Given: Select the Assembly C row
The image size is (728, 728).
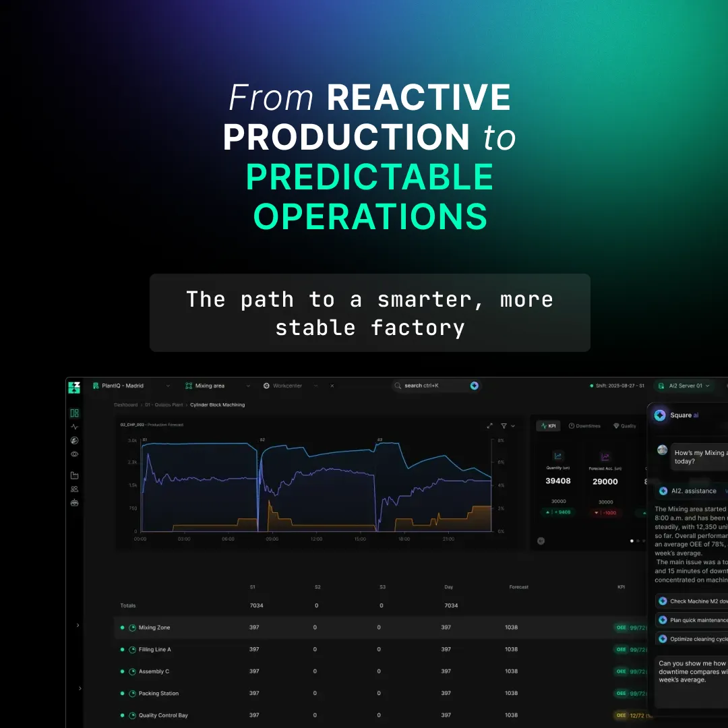Looking at the screenshot, I should point(381,671).
